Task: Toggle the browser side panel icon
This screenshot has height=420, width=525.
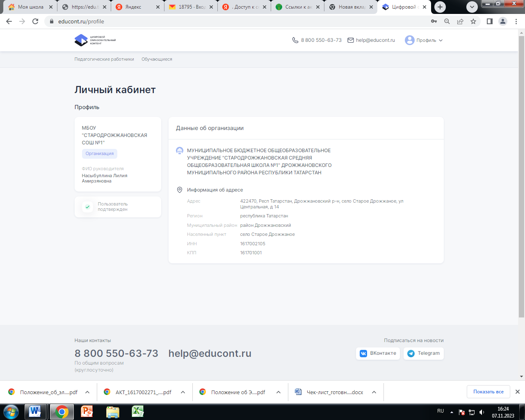Action: tap(489, 21)
